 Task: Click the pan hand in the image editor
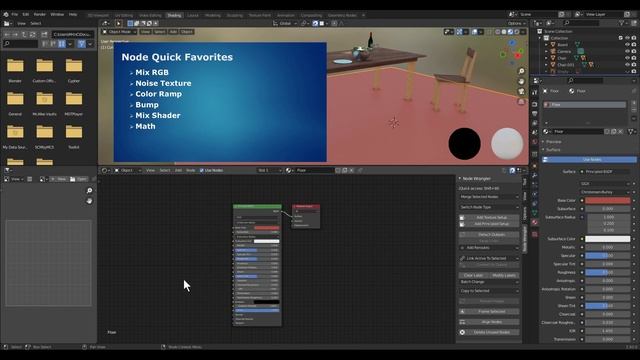click(x=89, y=201)
